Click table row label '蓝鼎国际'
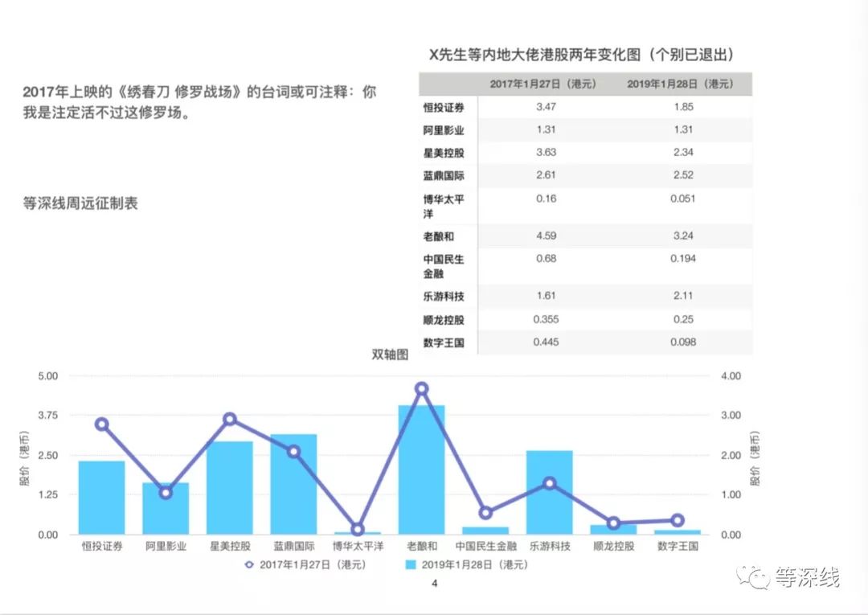Screen dimensions: 868x615 point(444,175)
